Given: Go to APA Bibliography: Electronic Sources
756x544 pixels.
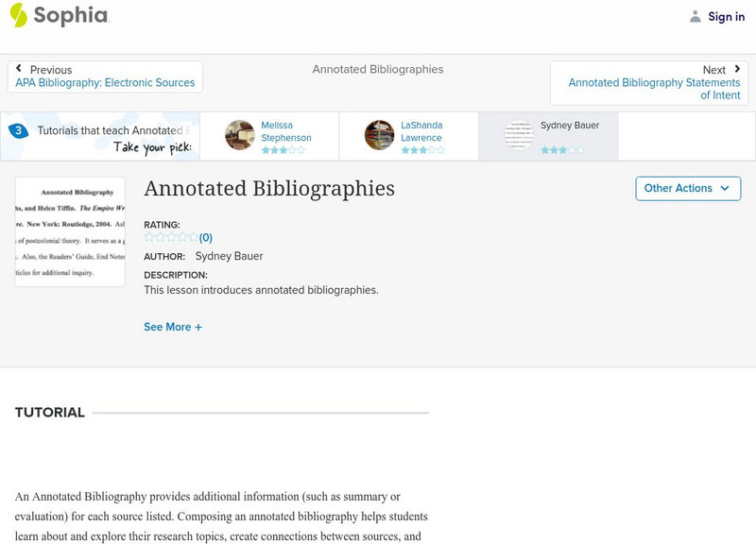Looking at the screenshot, I should click(x=105, y=83).
